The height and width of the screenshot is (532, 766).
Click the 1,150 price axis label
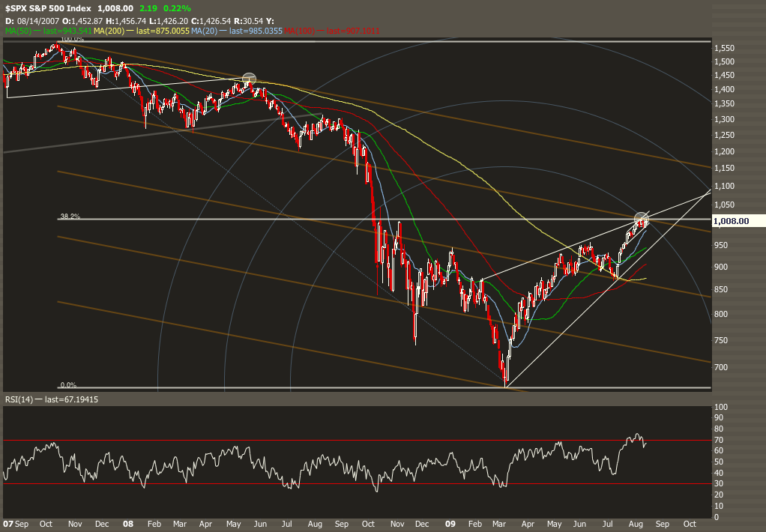click(724, 168)
